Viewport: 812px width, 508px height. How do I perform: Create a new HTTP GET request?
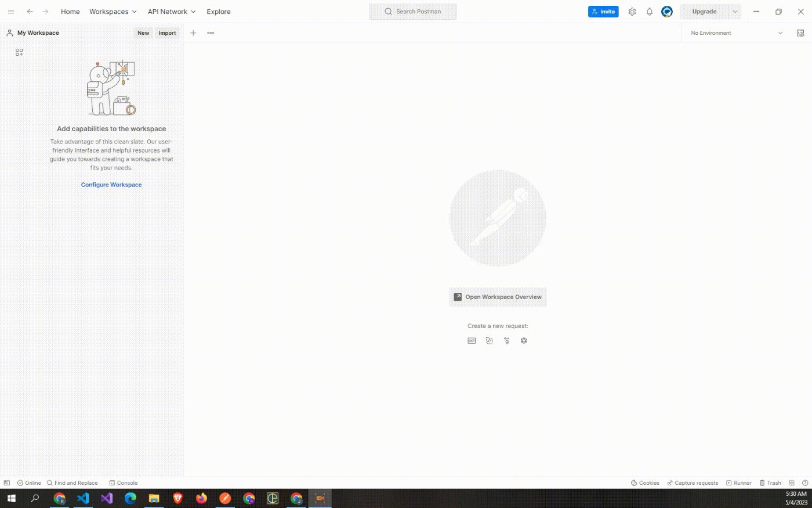click(x=472, y=341)
